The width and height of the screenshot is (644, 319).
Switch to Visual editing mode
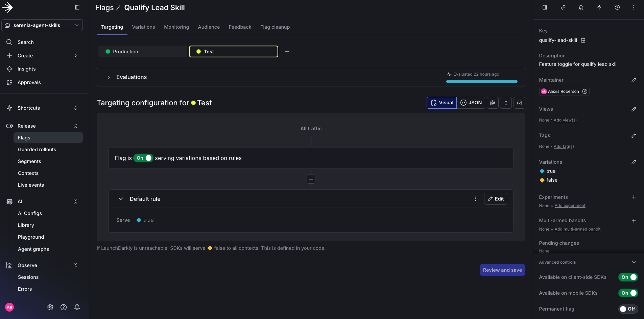tap(442, 103)
